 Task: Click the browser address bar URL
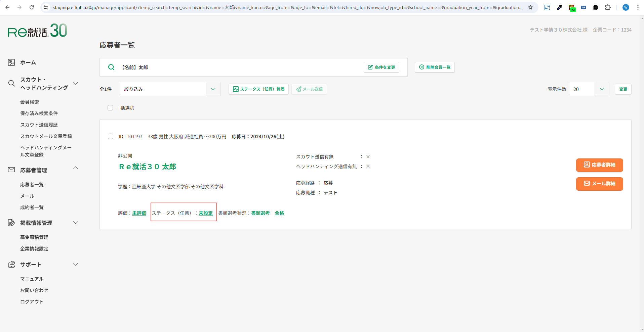[287, 7]
